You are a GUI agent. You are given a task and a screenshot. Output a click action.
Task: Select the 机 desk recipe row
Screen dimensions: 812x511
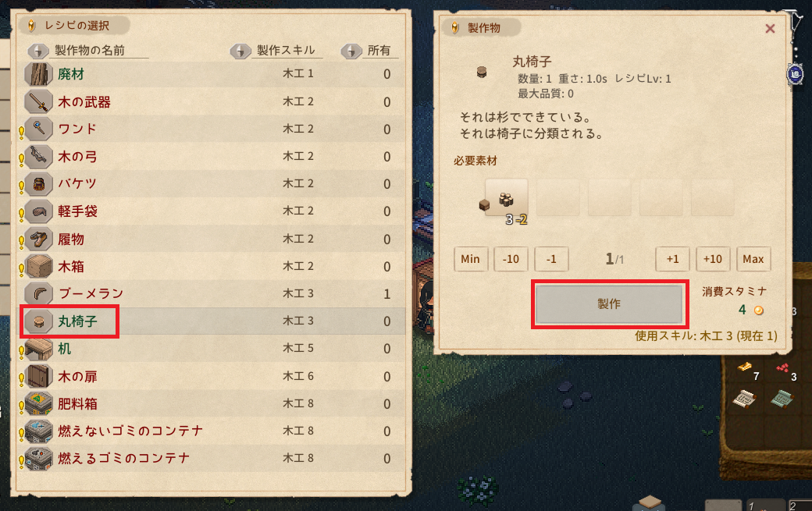point(212,349)
